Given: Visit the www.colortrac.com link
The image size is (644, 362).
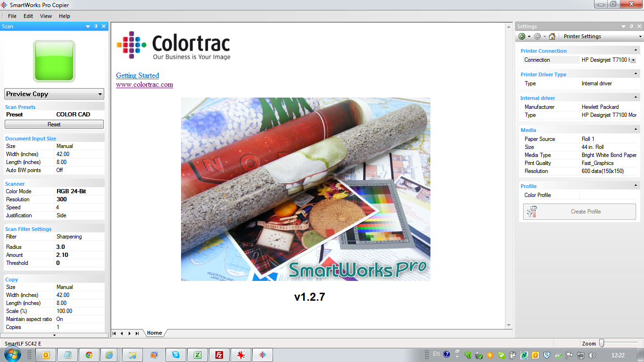Looking at the screenshot, I should (x=145, y=85).
